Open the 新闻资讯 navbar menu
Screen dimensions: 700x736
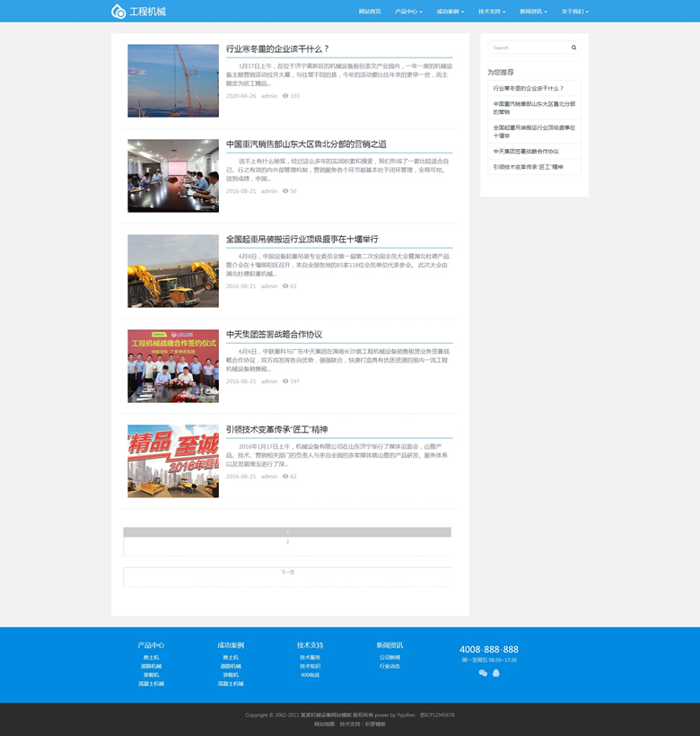533,12
